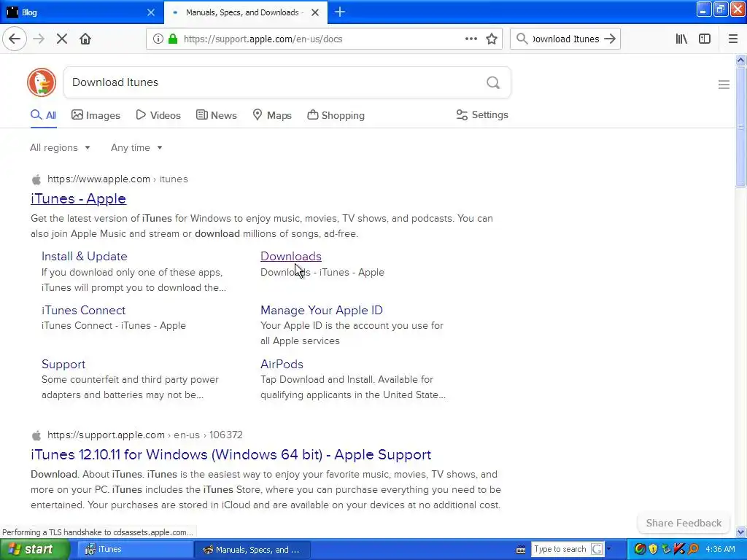Viewport: 747px width, 560px height.
Task: Open the Firefox hamburger menu
Action: pyautogui.click(x=733, y=39)
